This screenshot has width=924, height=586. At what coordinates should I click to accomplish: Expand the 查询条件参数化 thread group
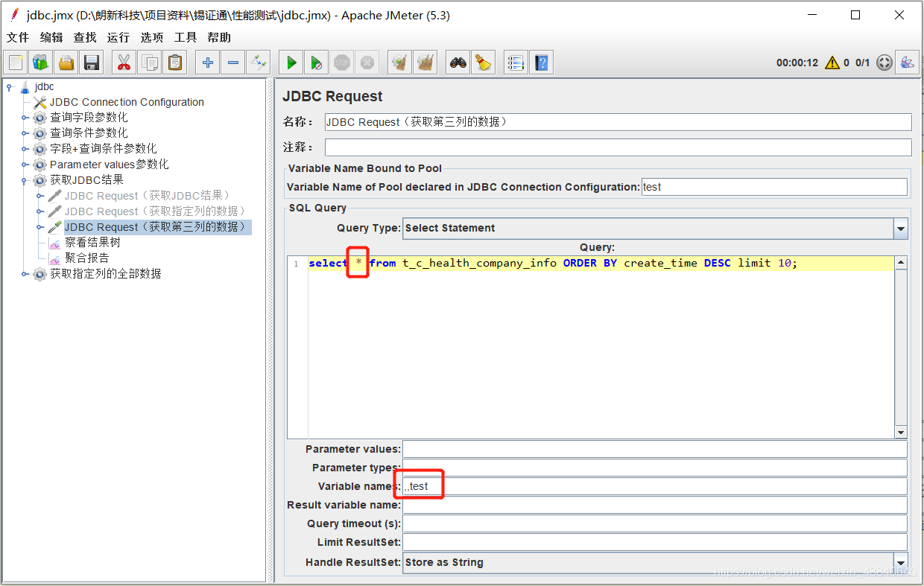click(x=25, y=133)
